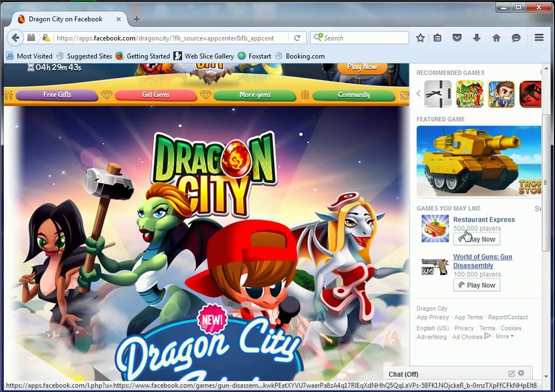
Task: Open the Jetpack Joyride recommended game icon
Action: 501,94
